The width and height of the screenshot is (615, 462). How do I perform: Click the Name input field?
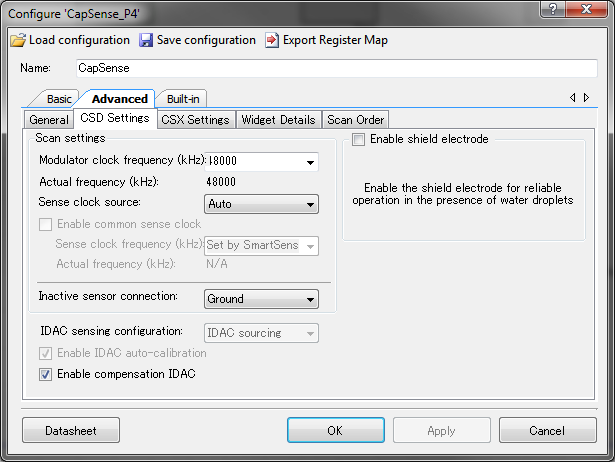337,68
